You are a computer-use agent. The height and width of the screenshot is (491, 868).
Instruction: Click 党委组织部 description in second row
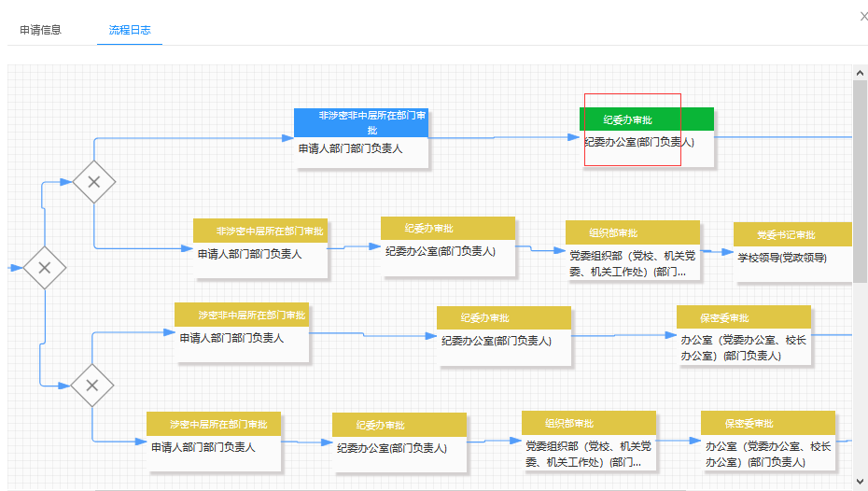[x=633, y=263]
